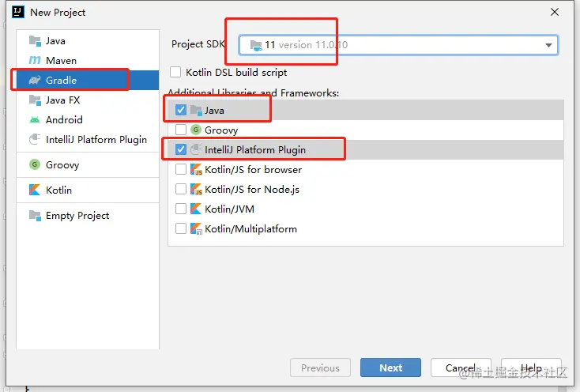
Task: Click the Java folder icon in sidebar
Action: [35, 41]
